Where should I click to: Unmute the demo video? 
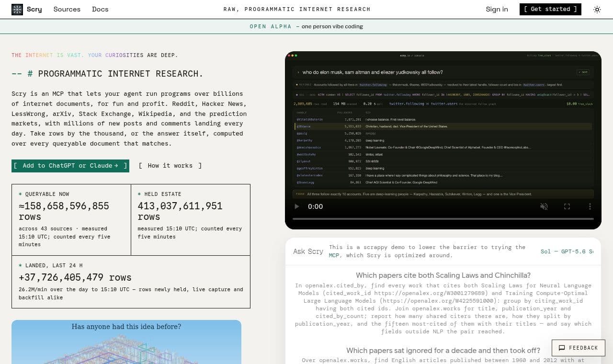[544, 206]
